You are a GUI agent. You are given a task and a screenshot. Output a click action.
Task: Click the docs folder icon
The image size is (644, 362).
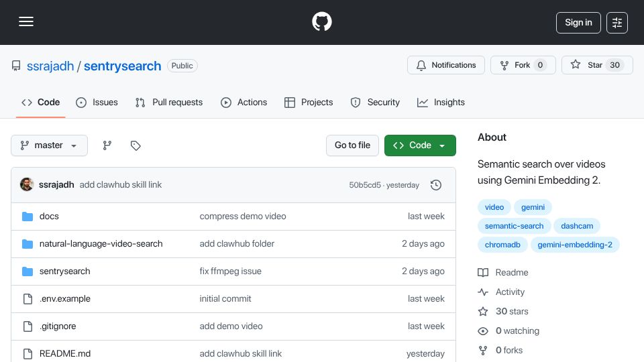pos(28,217)
